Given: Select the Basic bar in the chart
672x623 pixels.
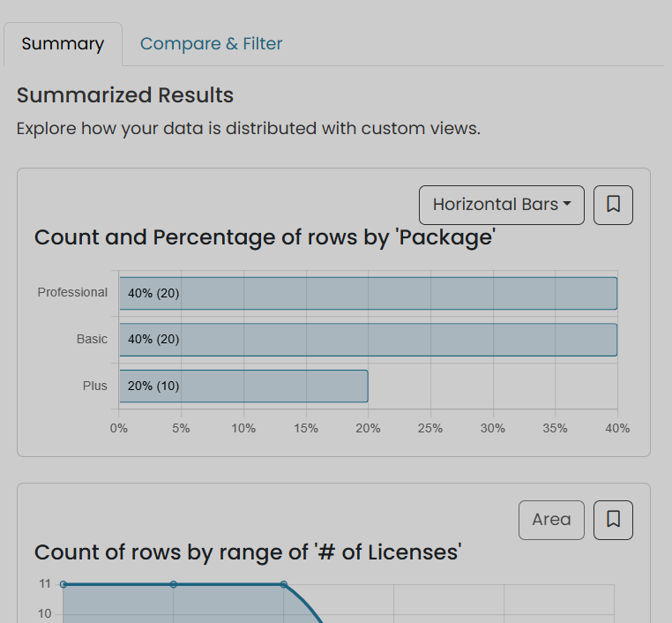Looking at the screenshot, I should tap(368, 340).
